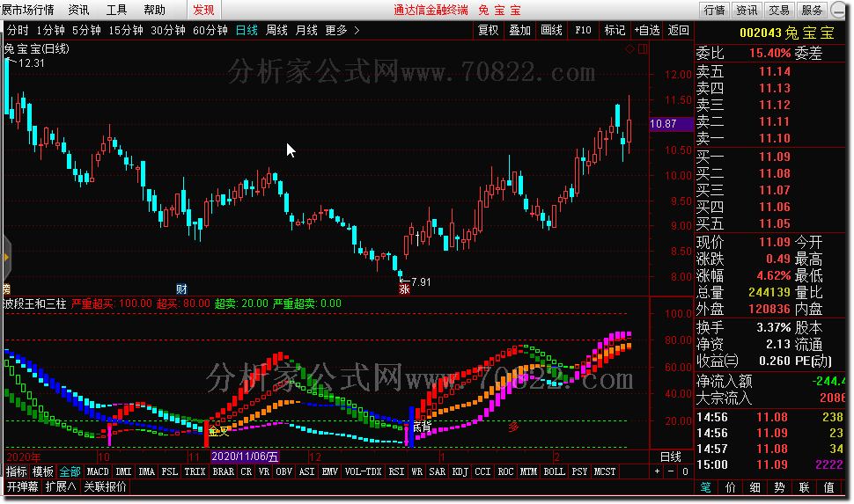Select the 价 tab in the quote panel
This screenshot has height=504, width=854.
731,487
